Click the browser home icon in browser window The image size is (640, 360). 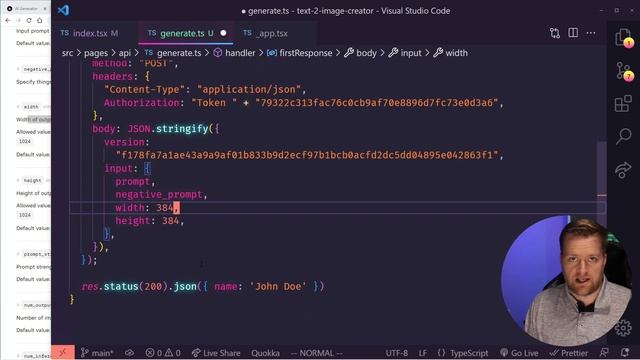(40, 20)
